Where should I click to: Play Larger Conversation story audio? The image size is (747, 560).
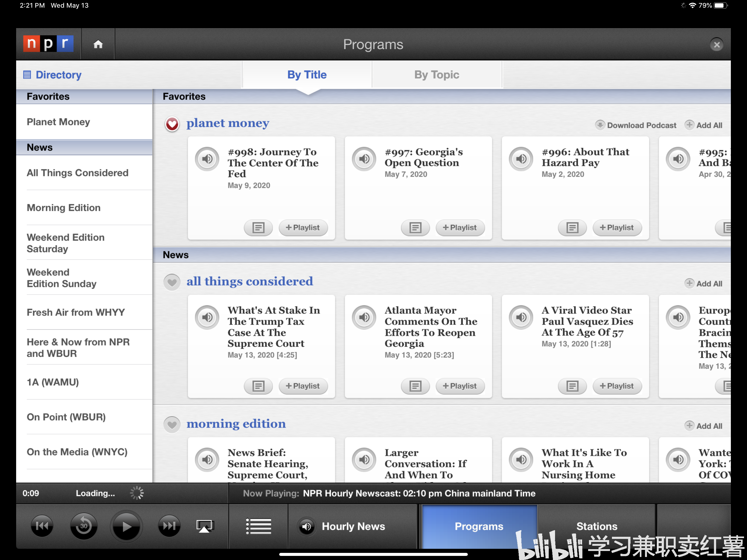coord(364,460)
